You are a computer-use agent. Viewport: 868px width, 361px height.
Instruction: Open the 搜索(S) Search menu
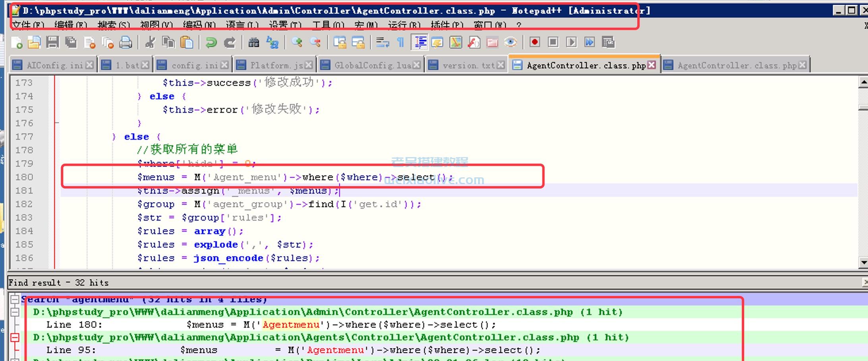coord(114,25)
